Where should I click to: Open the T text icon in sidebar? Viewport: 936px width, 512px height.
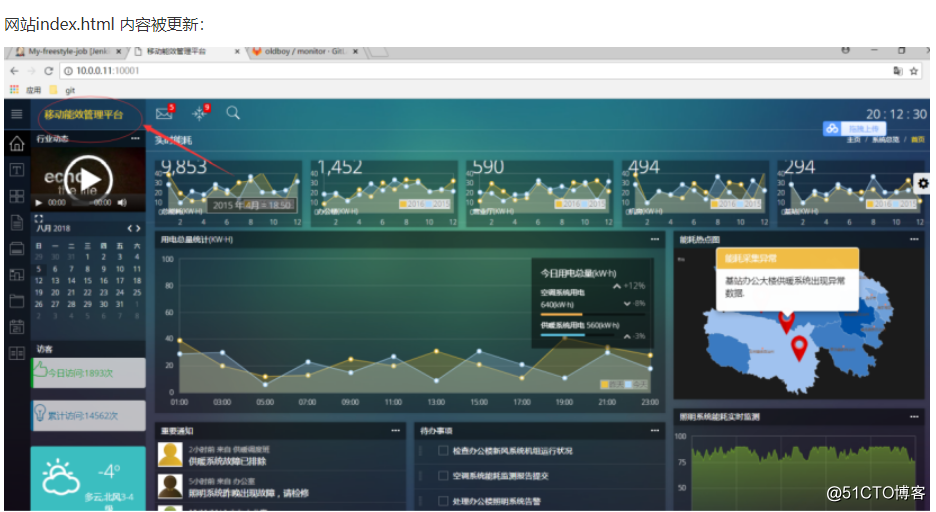point(17,170)
